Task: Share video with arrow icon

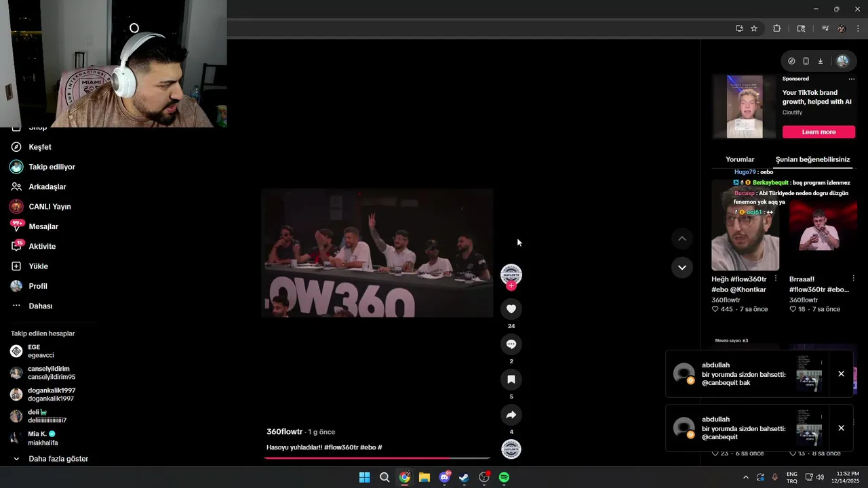Action: pos(511,415)
